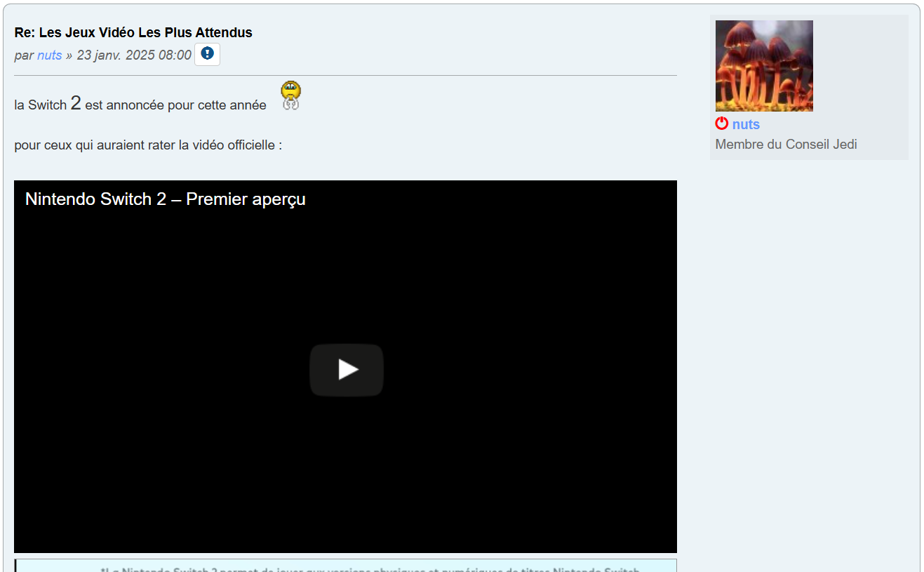Click the red offline status icon beside nuts
The image size is (924, 572).
pyautogui.click(x=722, y=124)
